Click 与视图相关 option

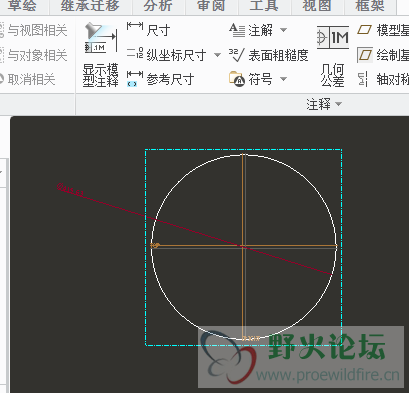click(x=33, y=30)
